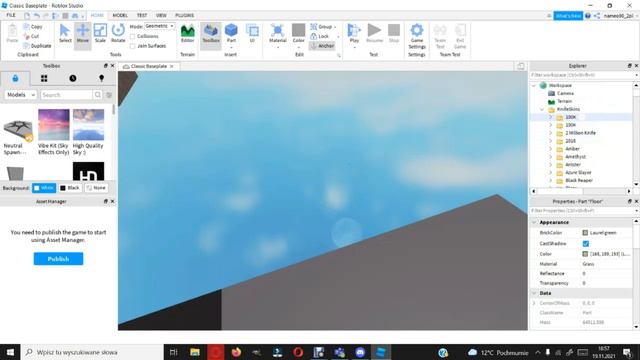Open Toolbox Marketplace tab

[x=15, y=78]
